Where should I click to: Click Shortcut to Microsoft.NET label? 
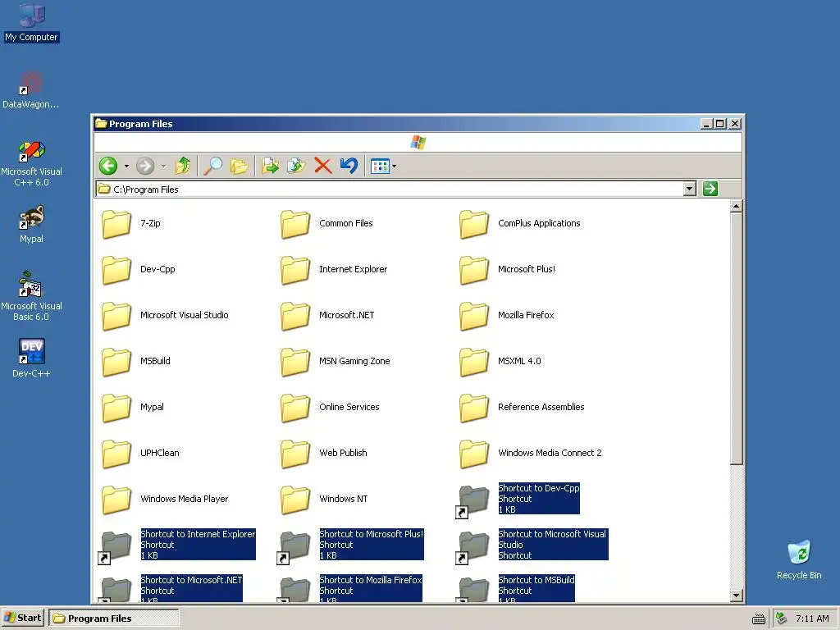click(x=191, y=580)
